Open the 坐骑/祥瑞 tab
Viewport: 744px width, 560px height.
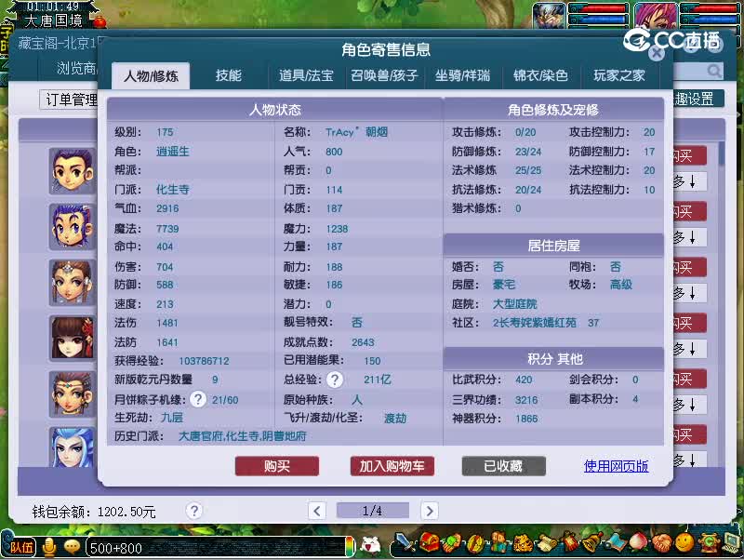point(462,75)
